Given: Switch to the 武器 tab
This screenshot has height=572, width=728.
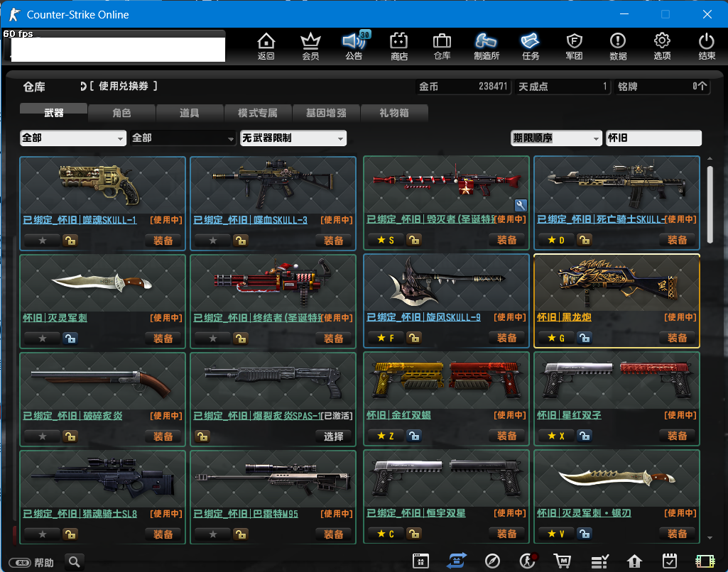Looking at the screenshot, I should click(x=53, y=112).
